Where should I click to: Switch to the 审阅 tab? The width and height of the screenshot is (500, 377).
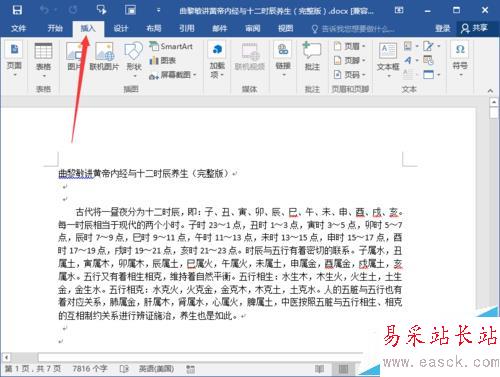point(253,28)
